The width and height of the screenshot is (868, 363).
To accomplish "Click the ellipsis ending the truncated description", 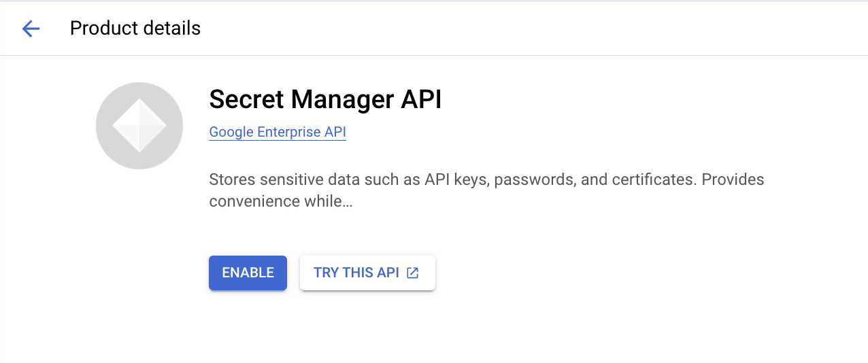I will tap(348, 202).
